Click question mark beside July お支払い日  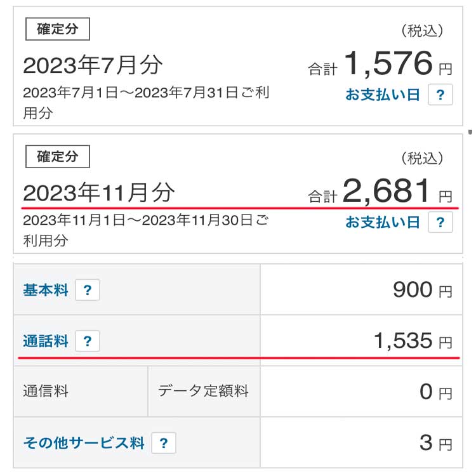[x=440, y=95]
